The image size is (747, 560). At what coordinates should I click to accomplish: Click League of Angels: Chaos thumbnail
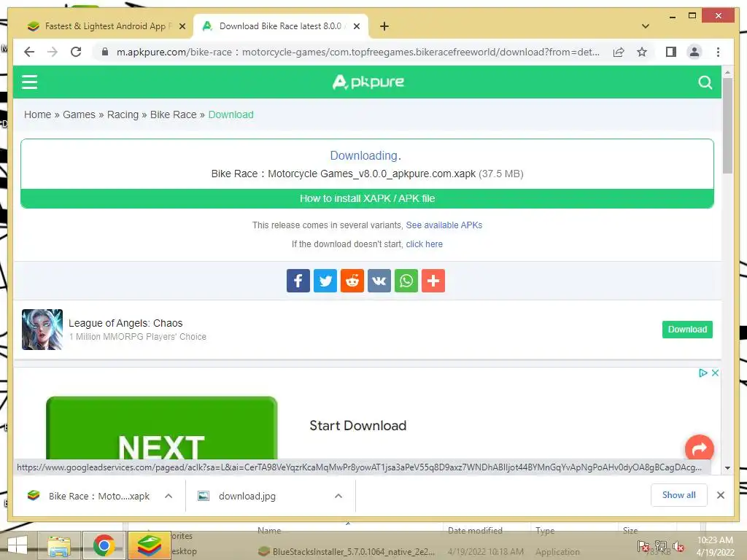point(42,330)
